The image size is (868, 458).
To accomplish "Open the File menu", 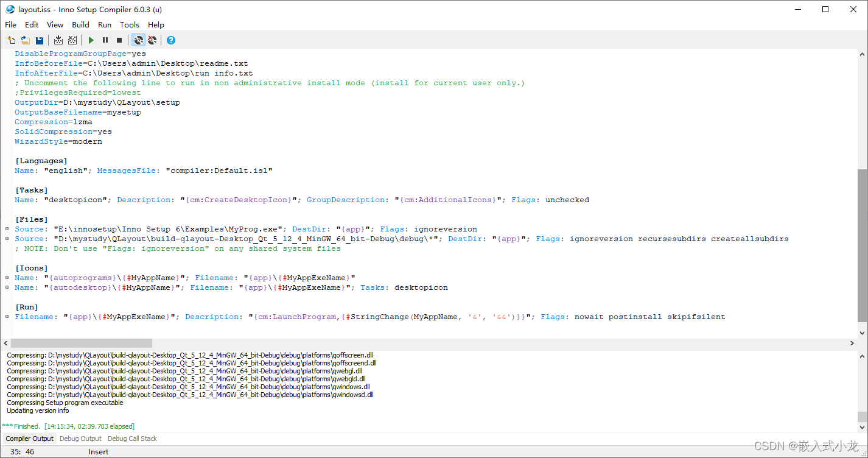I will click(x=11, y=24).
